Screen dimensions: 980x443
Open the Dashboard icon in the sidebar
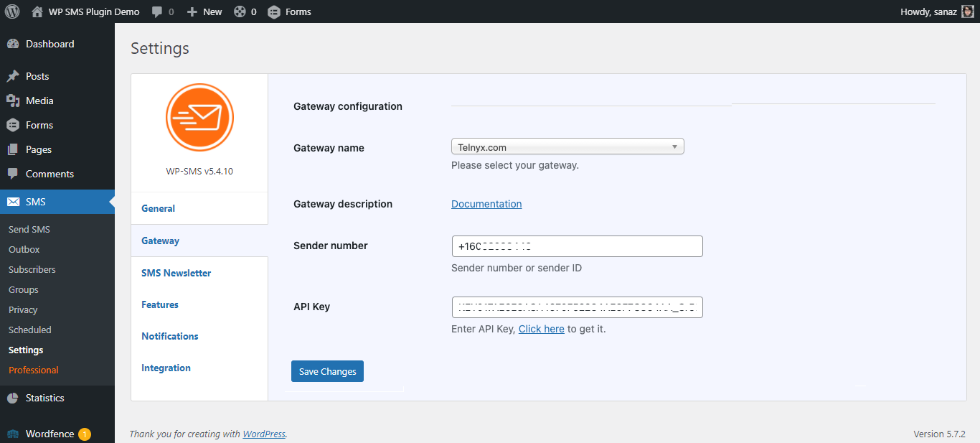click(13, 44)
